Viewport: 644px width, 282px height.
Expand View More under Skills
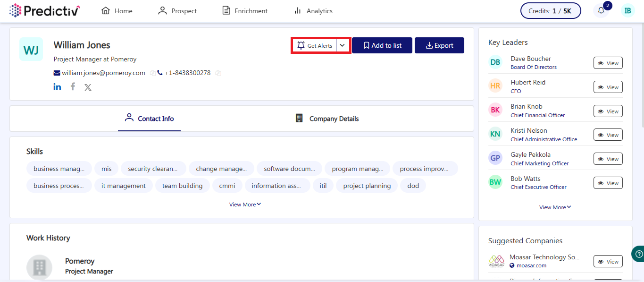click(245, 205)
